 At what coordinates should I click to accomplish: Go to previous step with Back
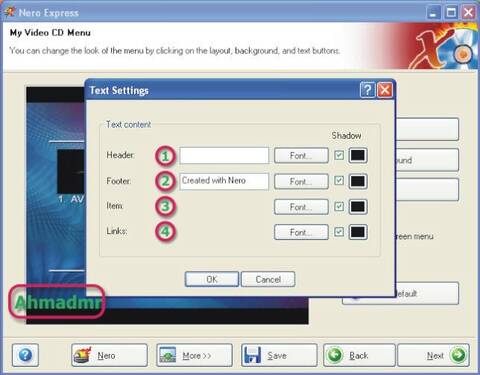pyautogui.click(x=359, y=355)
